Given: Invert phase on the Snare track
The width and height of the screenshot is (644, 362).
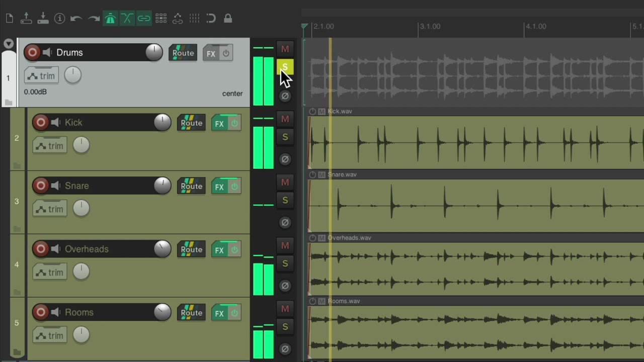Looking at the screenshot, I should (285, 222).
